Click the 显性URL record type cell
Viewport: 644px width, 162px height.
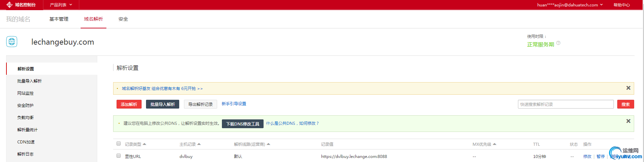pyautogui.click(x=133, y=156)
